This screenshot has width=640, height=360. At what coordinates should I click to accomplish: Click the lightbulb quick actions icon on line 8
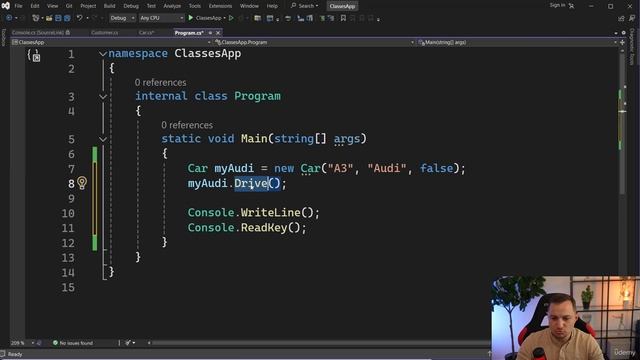click(82, 183)
